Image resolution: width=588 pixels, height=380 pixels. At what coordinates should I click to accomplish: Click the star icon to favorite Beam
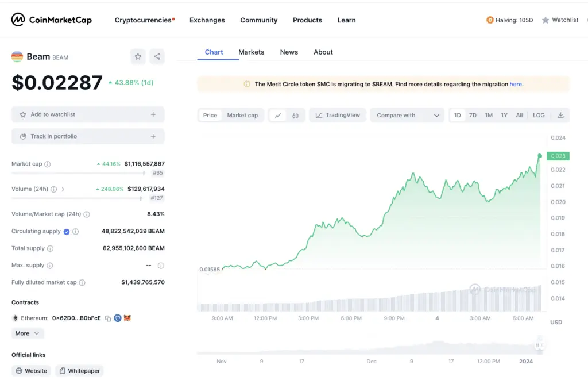click(138, 56)
